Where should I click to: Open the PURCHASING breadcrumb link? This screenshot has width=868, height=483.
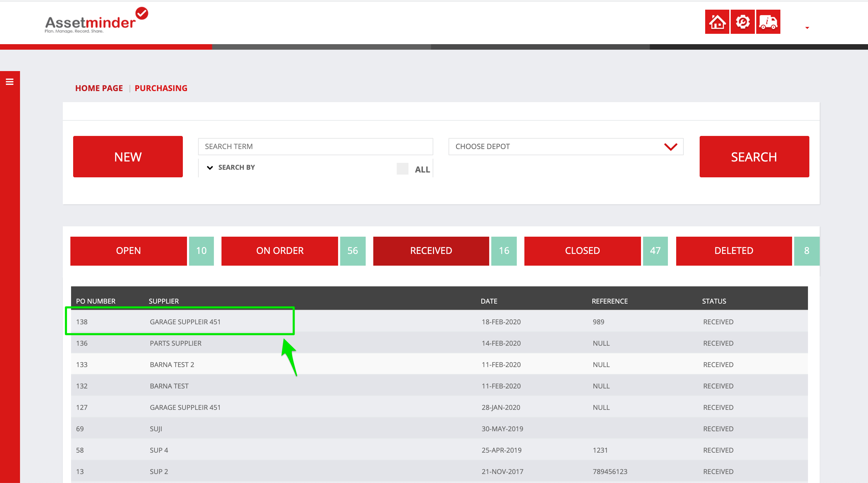[161, 88]
